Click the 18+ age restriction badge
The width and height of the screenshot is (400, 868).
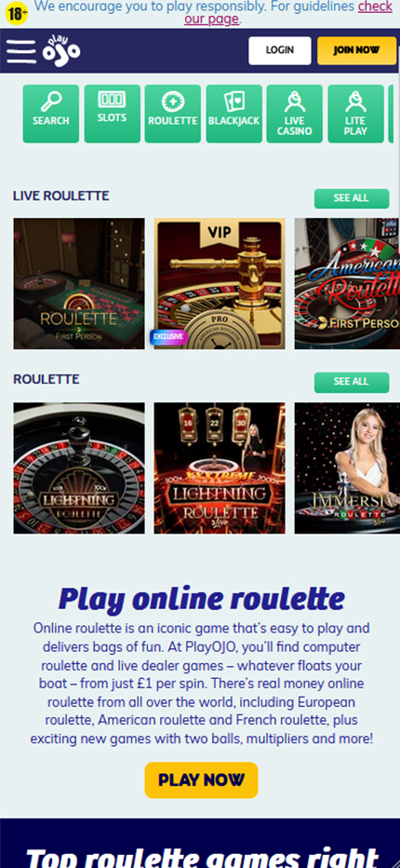17,13
